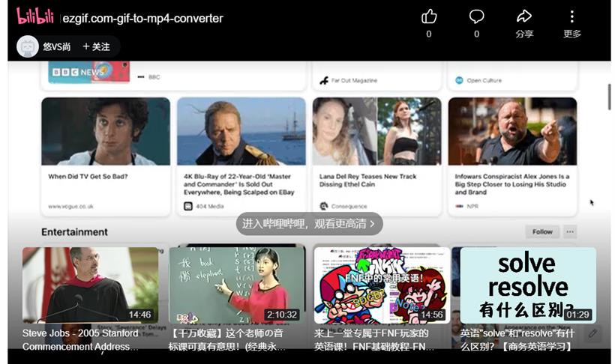Click www.vogue.co.uk source text

(70, 206)
